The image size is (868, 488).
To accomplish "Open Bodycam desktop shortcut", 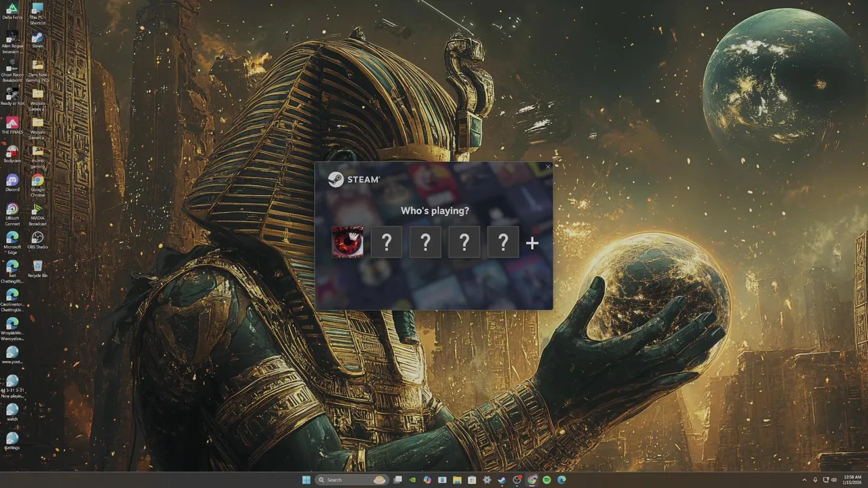I will point(12,154).
